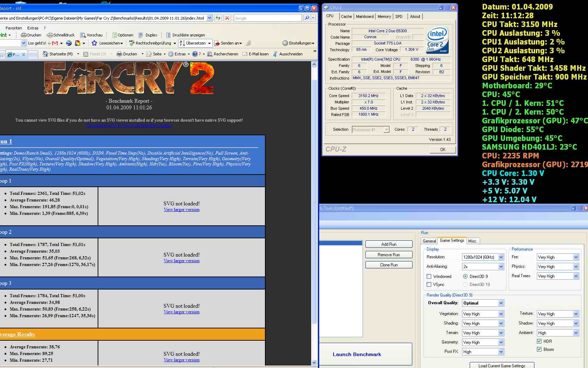Image resolution: width=588 pixels, height=368 pixels.
Task: Click the Launch Benchmark button
Action: (365, 354)
